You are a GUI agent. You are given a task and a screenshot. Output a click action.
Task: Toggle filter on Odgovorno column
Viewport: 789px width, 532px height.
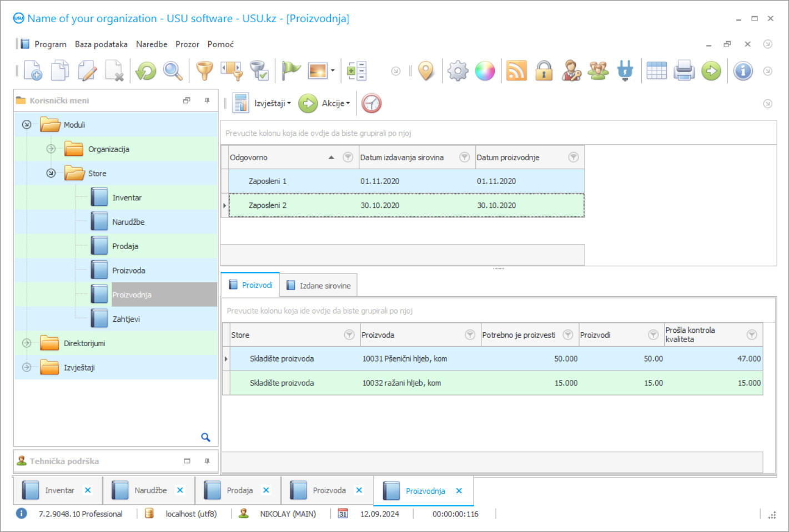coord(348,158)
